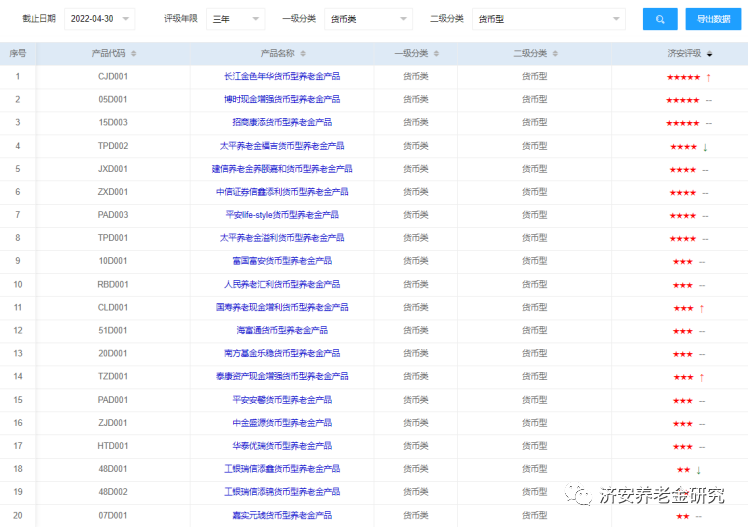The width and height of the screenshot is (748, 527).
Task: Select product code 20D001 cell
Action: pyautogui.click(x=113, y=353)
